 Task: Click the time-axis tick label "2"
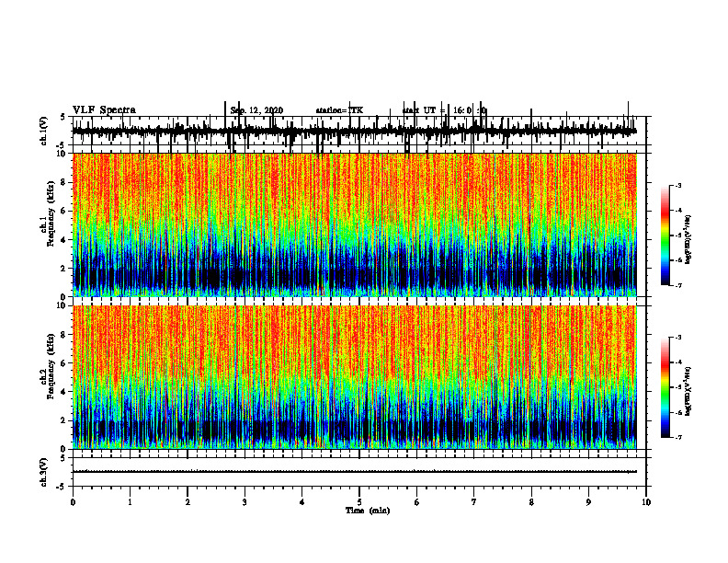pos(188,502)
